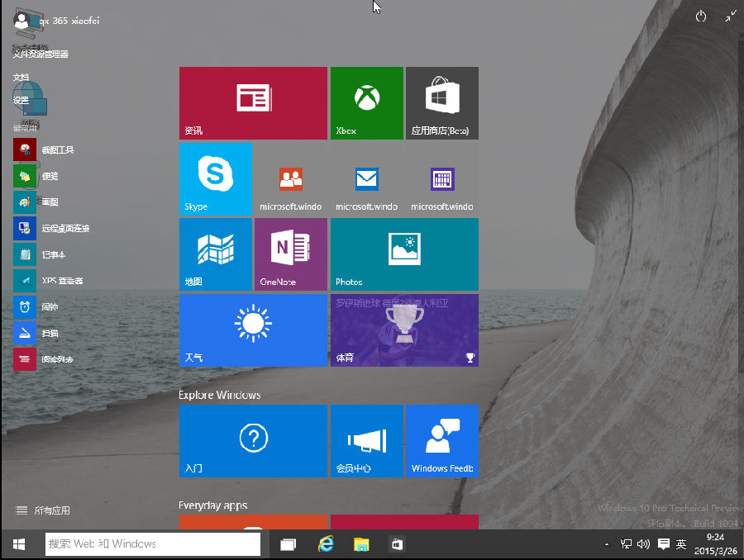Open the 资讯 news tile
744x560 pixels.
click(x=253, y=103)
